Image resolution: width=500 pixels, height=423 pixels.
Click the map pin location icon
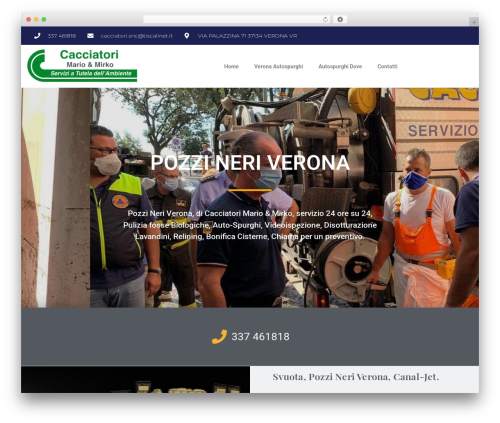tap(187, 36)
